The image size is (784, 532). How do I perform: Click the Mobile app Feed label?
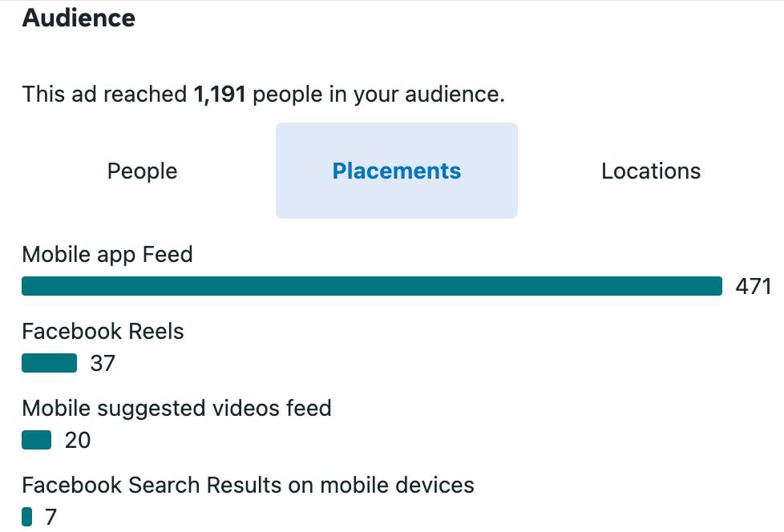click(107, 255)
